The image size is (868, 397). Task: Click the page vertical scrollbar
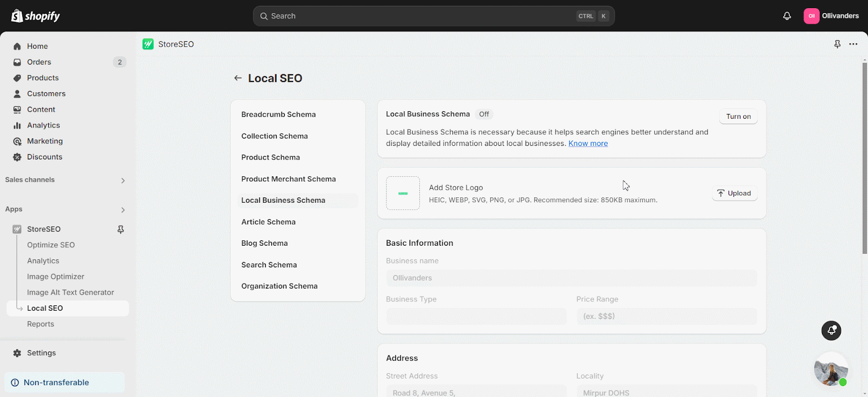pyautogui.click(x=865, y=158)
